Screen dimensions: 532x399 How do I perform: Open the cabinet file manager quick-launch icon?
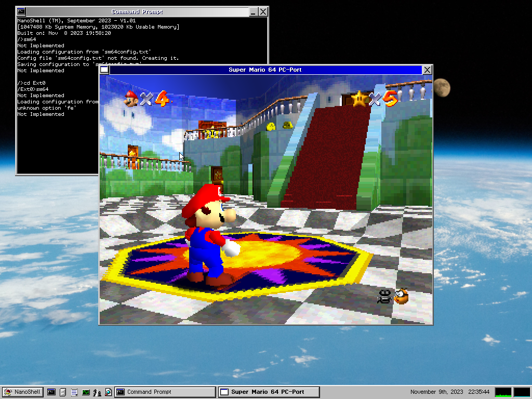63,392
